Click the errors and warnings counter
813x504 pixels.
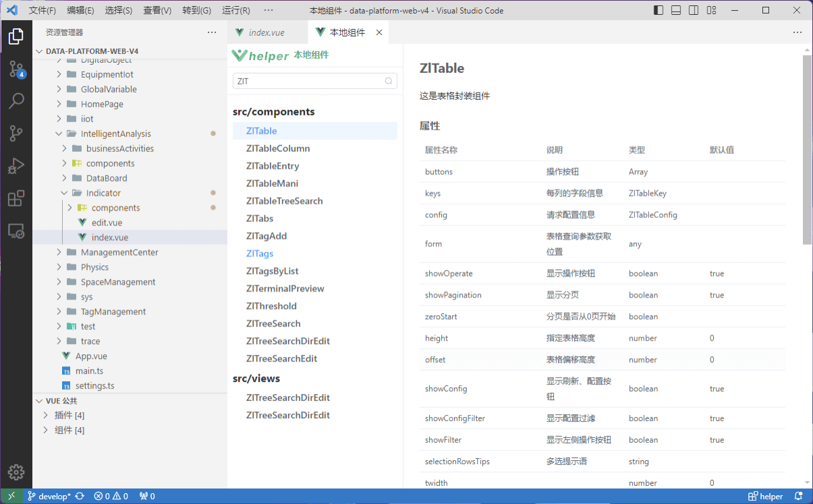coord(111,496)
